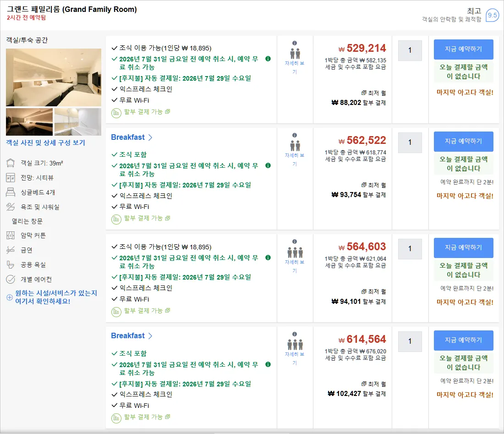Click lowest monthly icon under 562,522 price
Viewport: 504px width, 434px height.
(364, 185)
